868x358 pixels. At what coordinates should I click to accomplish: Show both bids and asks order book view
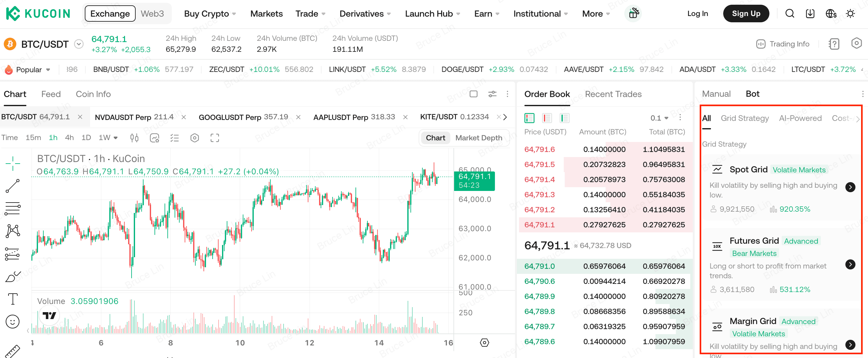pyautogui.click(x=529, y=118)
